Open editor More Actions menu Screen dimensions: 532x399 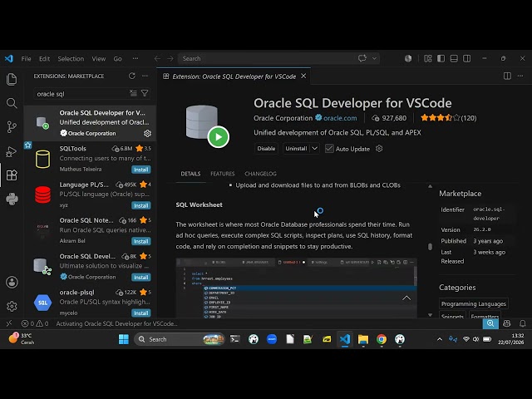tap(520, 76)
